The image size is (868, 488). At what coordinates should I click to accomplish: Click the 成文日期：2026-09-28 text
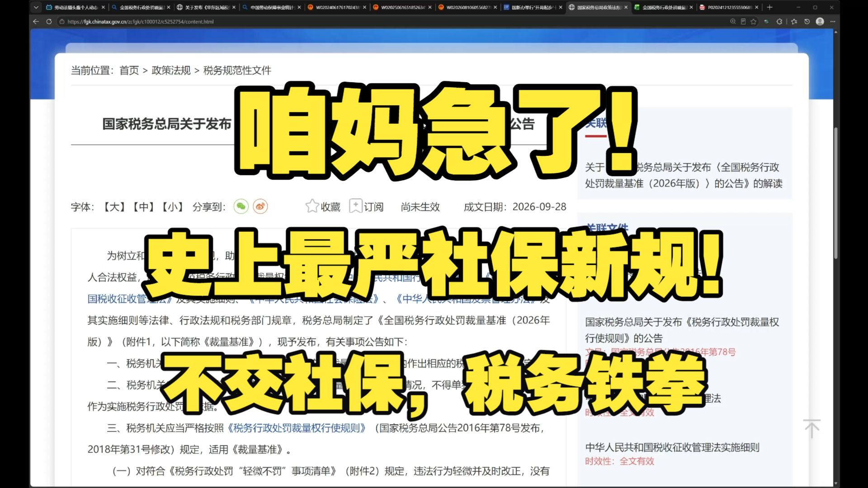[515, 207]
